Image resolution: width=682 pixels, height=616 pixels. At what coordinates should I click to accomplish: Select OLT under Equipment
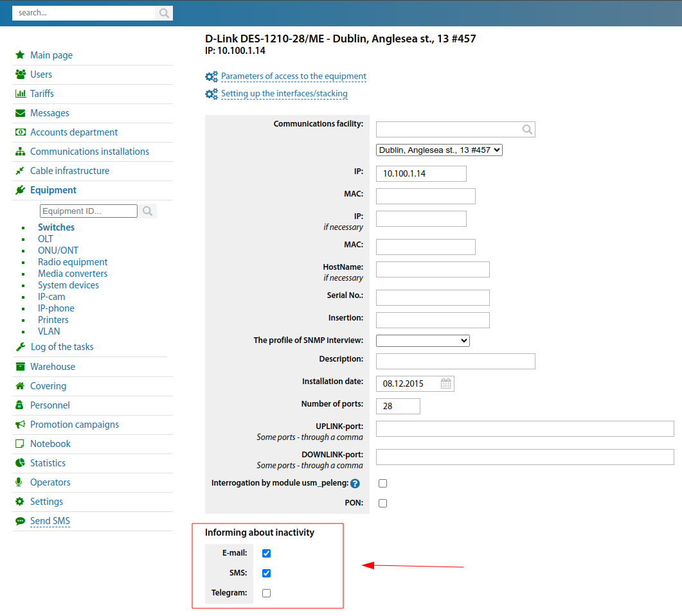pyautogui.click(x=46, y=239)
